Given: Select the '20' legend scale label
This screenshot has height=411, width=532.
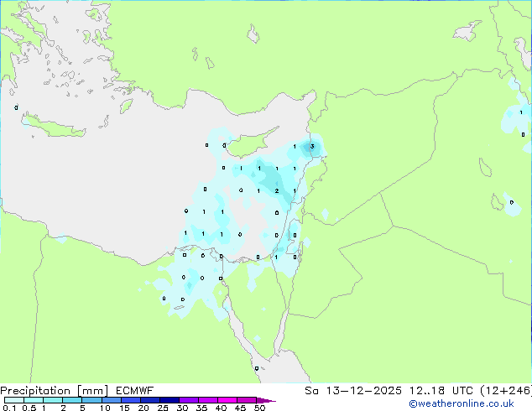Looking at the screenshot, I should (143, 408).
